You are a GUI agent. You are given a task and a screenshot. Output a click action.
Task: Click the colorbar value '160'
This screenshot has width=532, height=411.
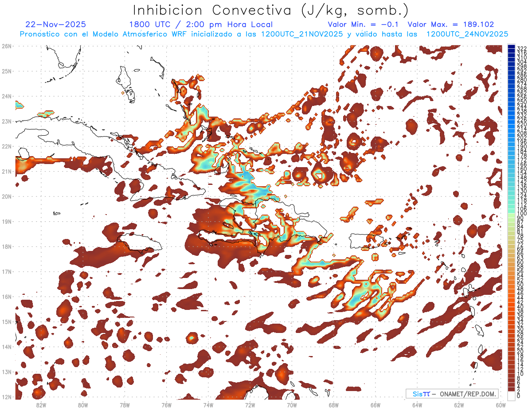click(x=521, y=169)
